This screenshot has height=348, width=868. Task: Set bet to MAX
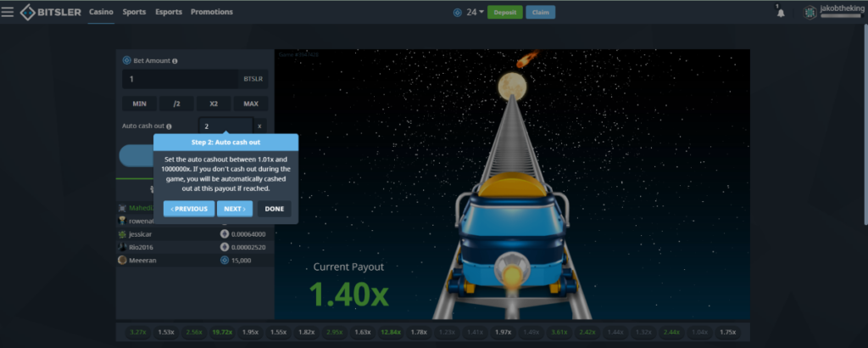[251, 104]
